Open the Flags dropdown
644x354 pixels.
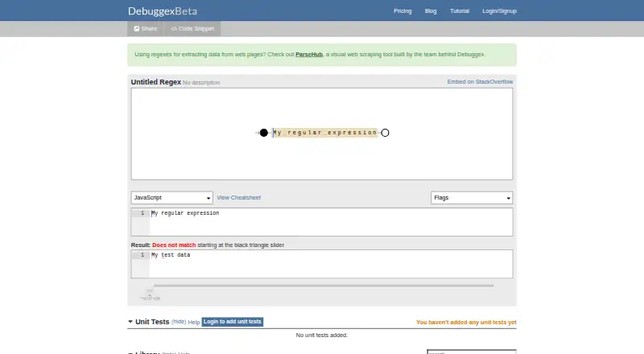tap(472, 198)
